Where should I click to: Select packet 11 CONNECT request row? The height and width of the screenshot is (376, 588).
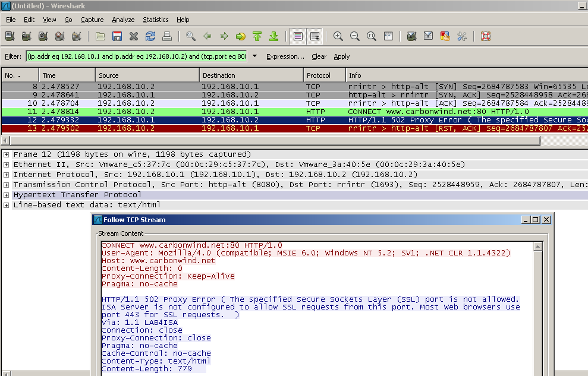[x=295, y=112]
